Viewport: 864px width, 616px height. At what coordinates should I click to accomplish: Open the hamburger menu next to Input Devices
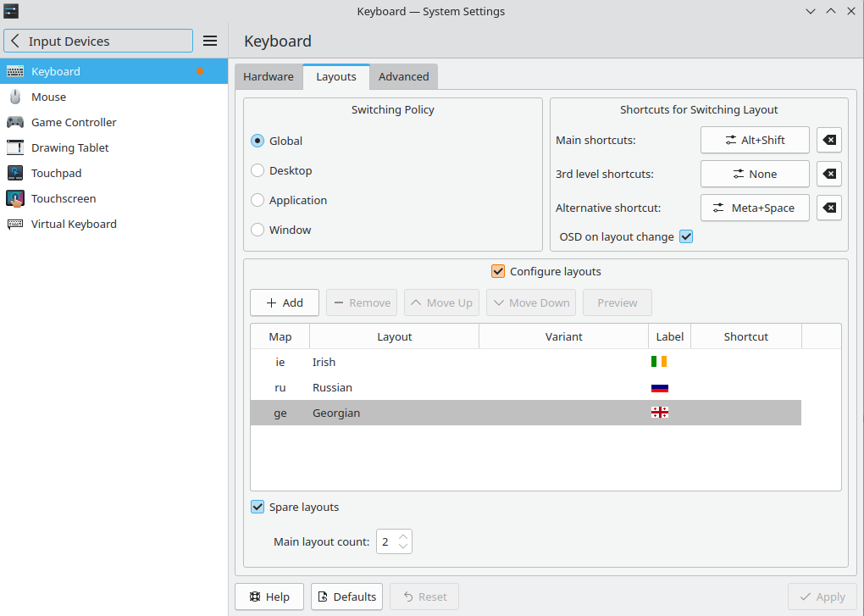click(x=210, y=40)
